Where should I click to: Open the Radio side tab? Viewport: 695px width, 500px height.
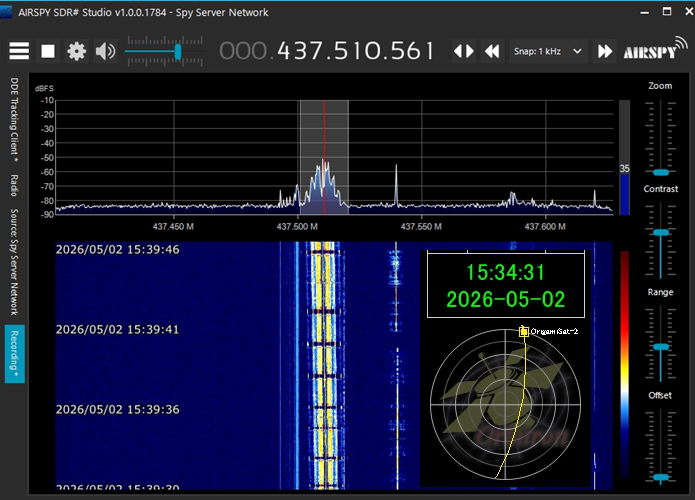(x=14, y=185)
